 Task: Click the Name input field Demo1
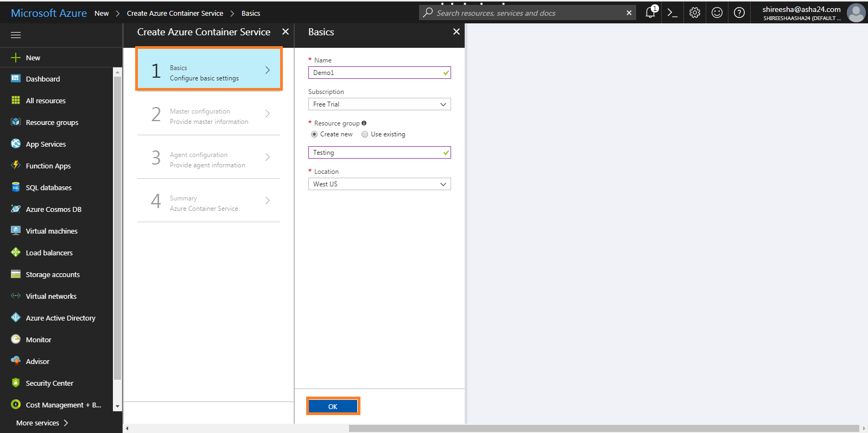click(x=379, y=73)
